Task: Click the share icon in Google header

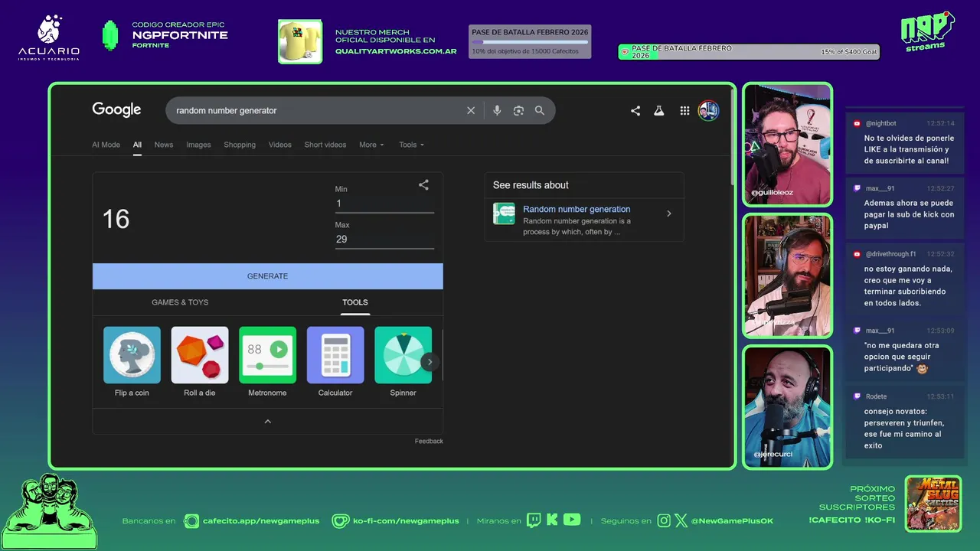Action: [635, 110]
